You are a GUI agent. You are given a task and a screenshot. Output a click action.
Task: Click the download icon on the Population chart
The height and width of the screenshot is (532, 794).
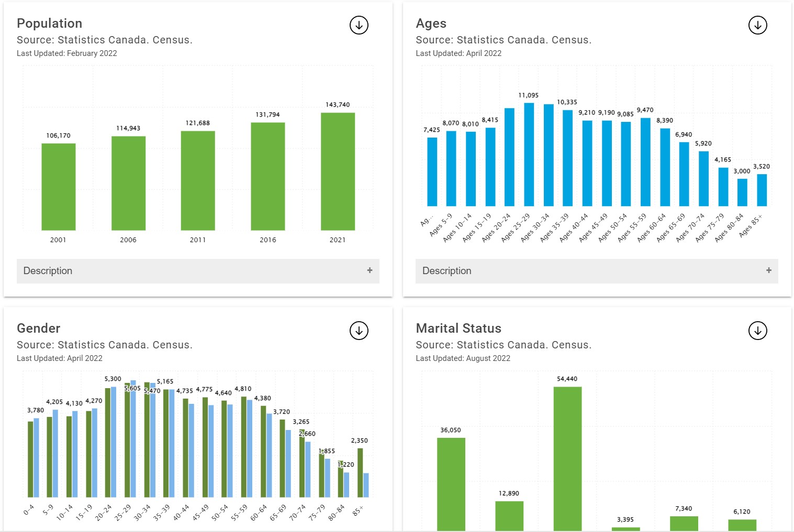click(359, 25)
